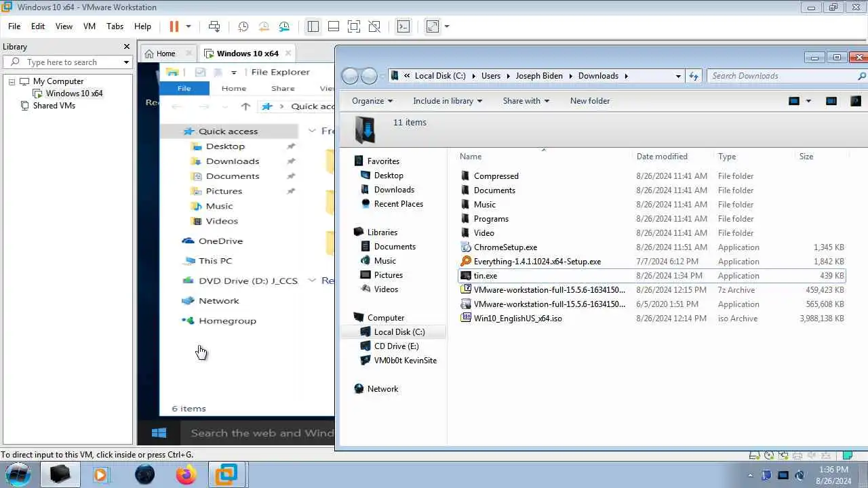Select VM0b0t KevinSite drive in sidebar

405,361
